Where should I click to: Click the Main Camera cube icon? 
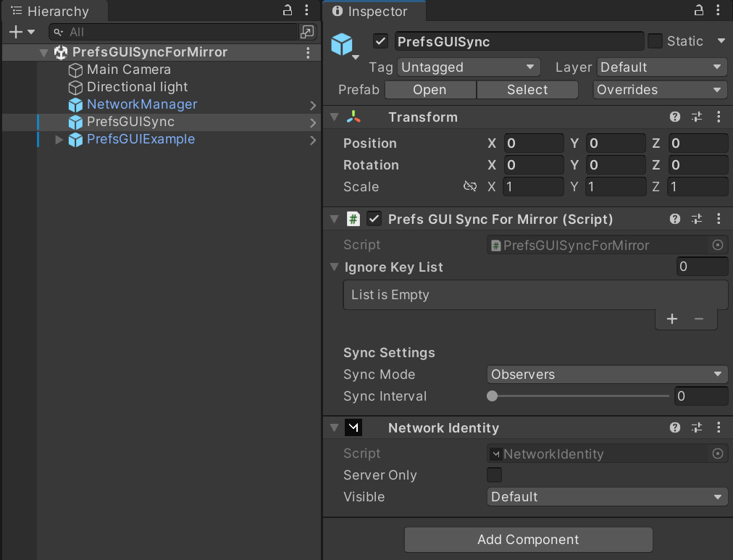[x=75, y=70]
